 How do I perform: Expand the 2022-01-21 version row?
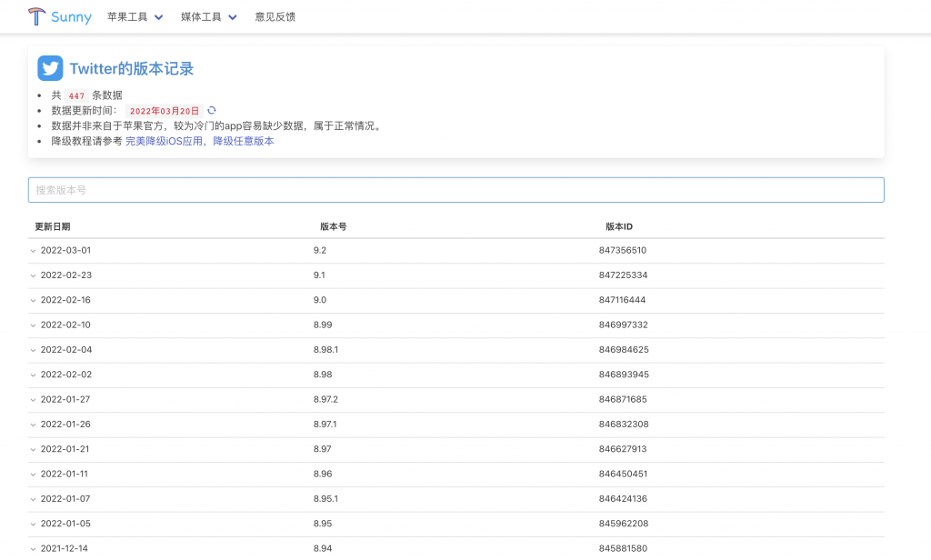[x=34, y=450]
